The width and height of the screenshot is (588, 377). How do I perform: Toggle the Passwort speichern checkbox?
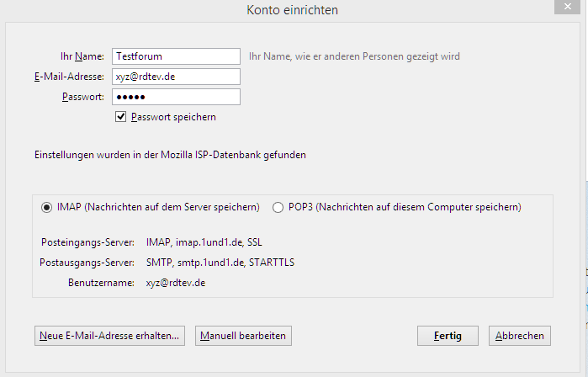tap(121, 117)
